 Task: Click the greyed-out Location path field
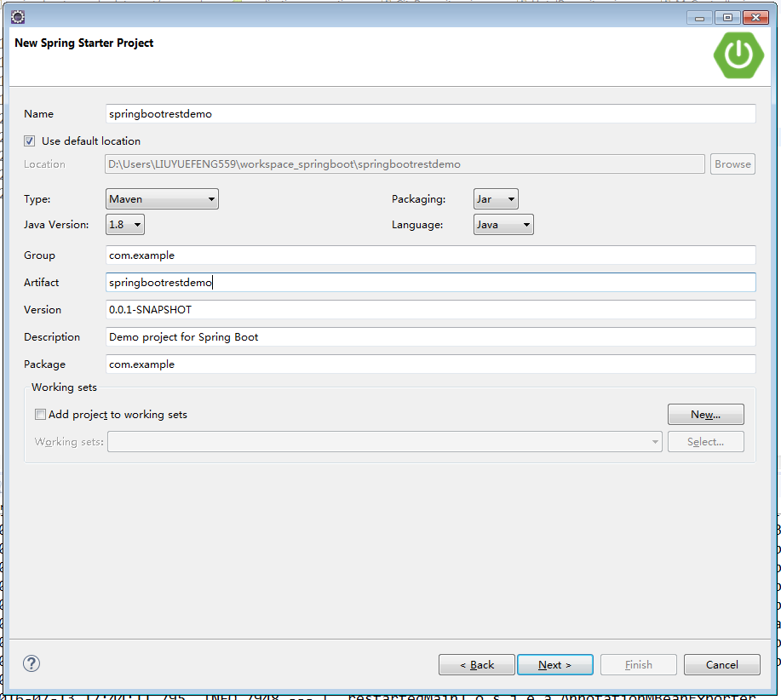pos(405,164)
